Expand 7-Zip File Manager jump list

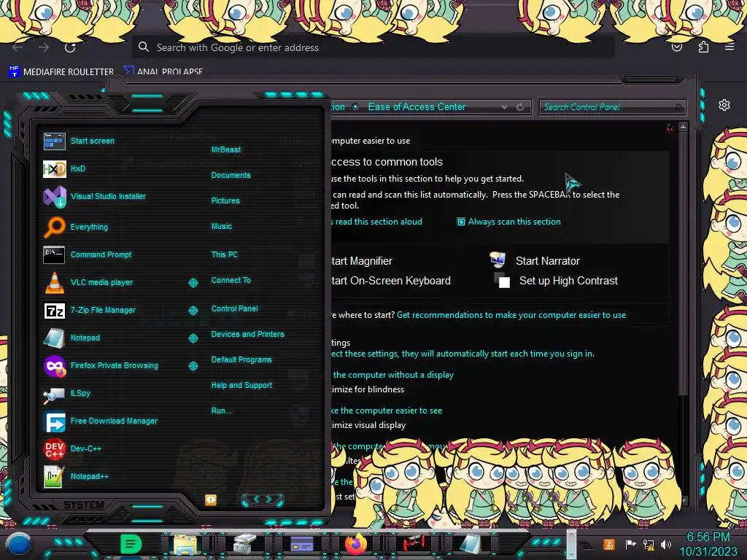point(193,311)
